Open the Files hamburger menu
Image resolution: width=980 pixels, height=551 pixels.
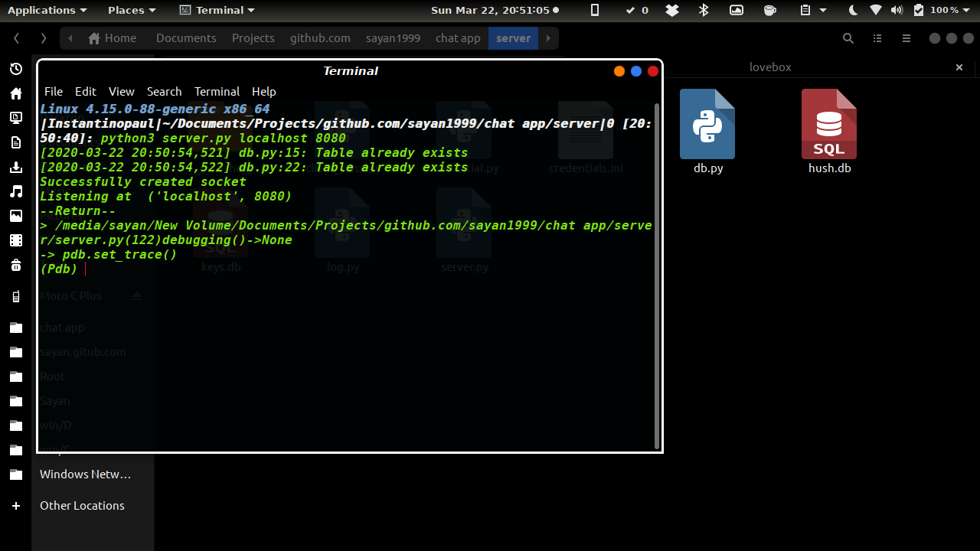906,38
